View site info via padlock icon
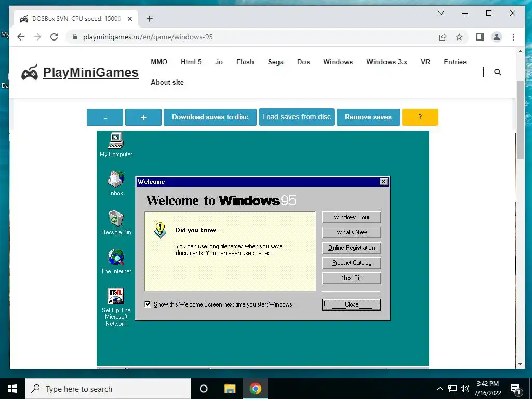Screen dimensions: 532x399 pyautogui.click(x=75, y=37)
